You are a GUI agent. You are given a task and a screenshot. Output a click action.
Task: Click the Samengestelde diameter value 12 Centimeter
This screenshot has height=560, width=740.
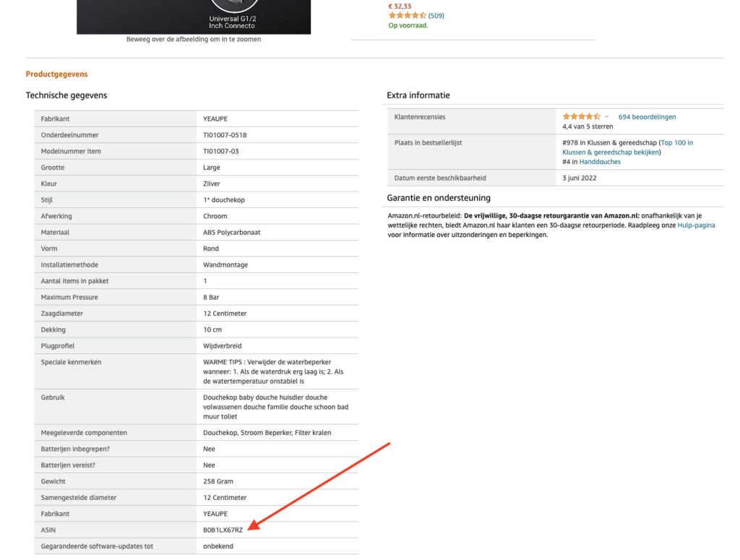click(x=225, y=498)
